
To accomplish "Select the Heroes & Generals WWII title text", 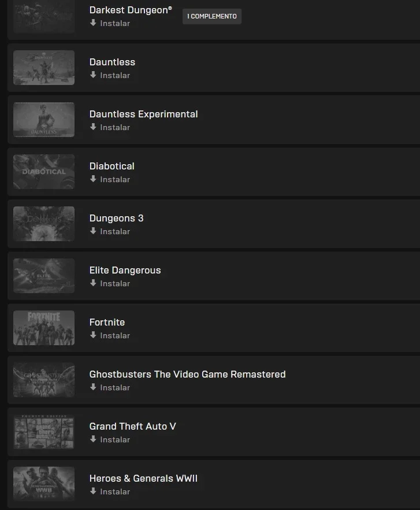I will 143,478.
